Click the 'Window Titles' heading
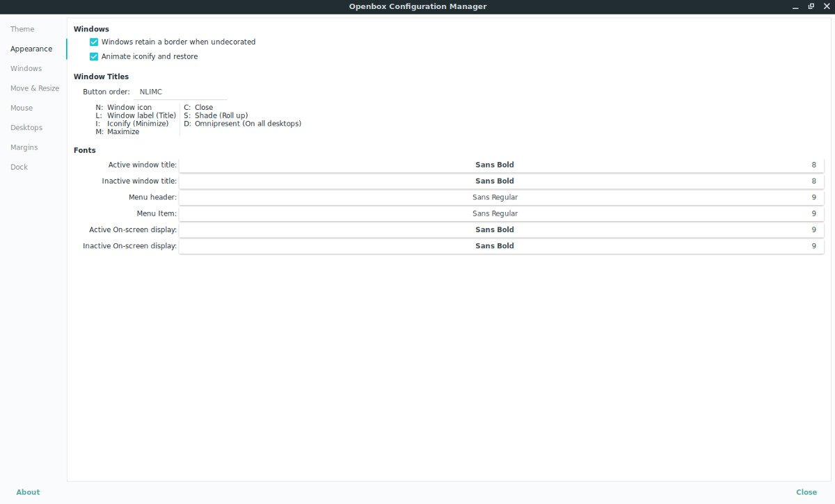 point(101,76)
